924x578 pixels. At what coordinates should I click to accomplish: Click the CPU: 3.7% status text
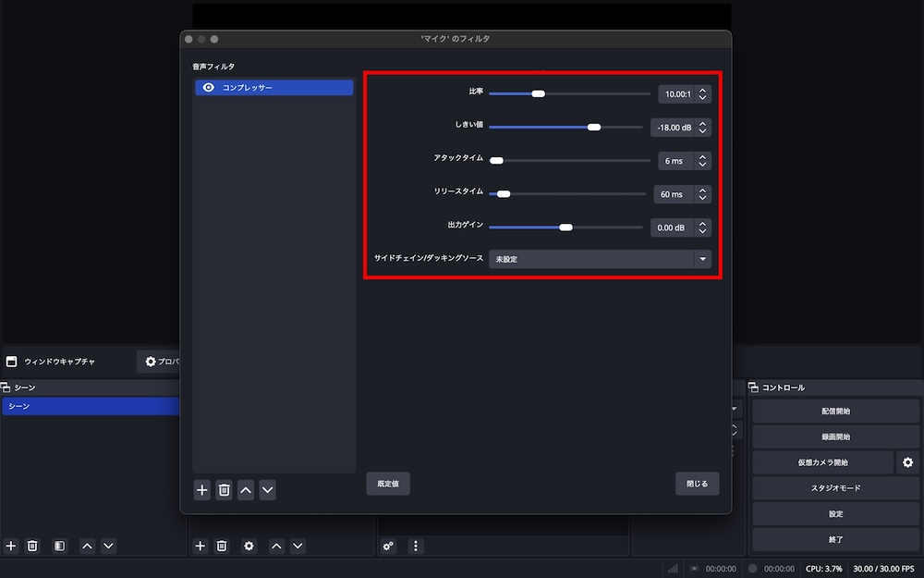pyautogui.click(x=823, y=569)
